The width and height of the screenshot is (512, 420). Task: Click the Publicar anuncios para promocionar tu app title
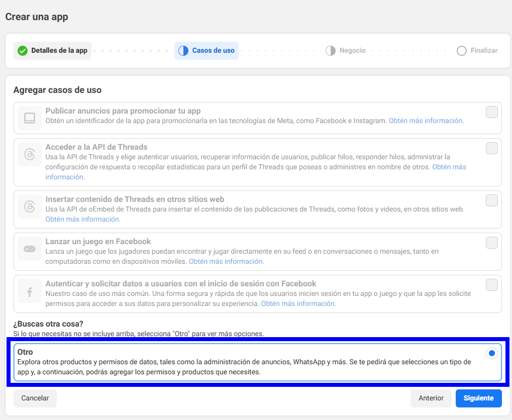coord(123,111)
